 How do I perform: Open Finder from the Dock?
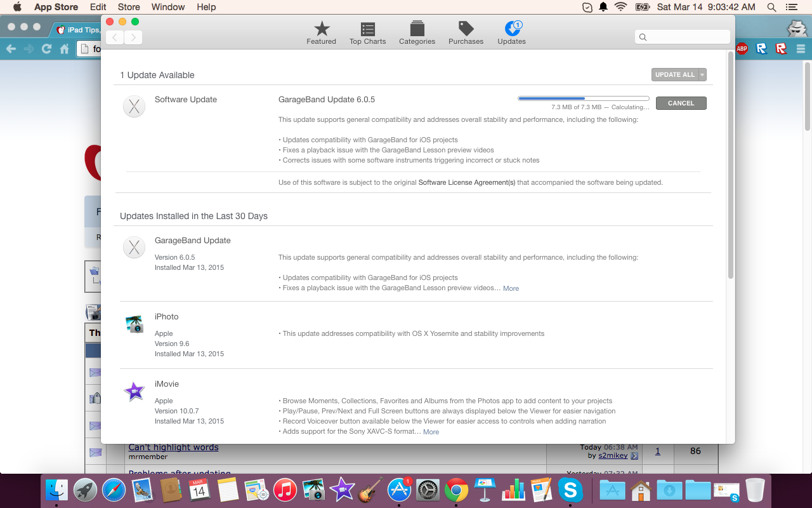pos(56,490)
